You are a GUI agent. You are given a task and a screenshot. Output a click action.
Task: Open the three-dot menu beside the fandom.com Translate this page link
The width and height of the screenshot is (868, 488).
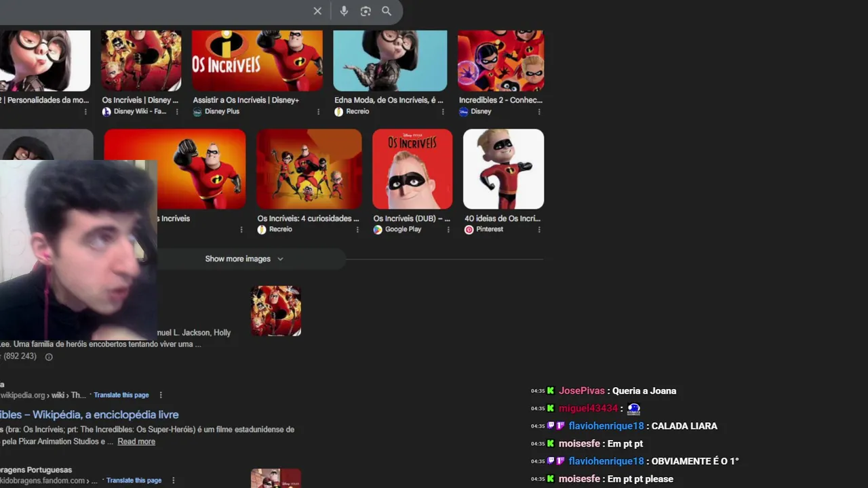click(x=173, y=481)
